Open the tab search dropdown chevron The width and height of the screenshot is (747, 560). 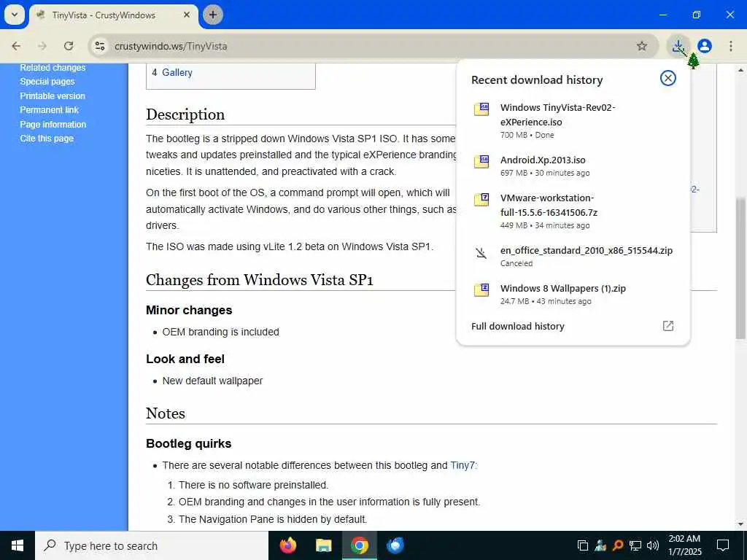pos(15,15)
